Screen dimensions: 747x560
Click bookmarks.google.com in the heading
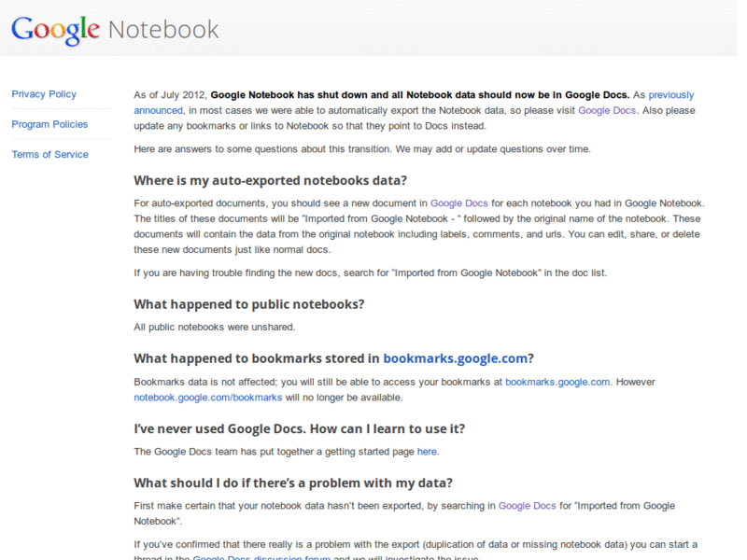(455, 358)
